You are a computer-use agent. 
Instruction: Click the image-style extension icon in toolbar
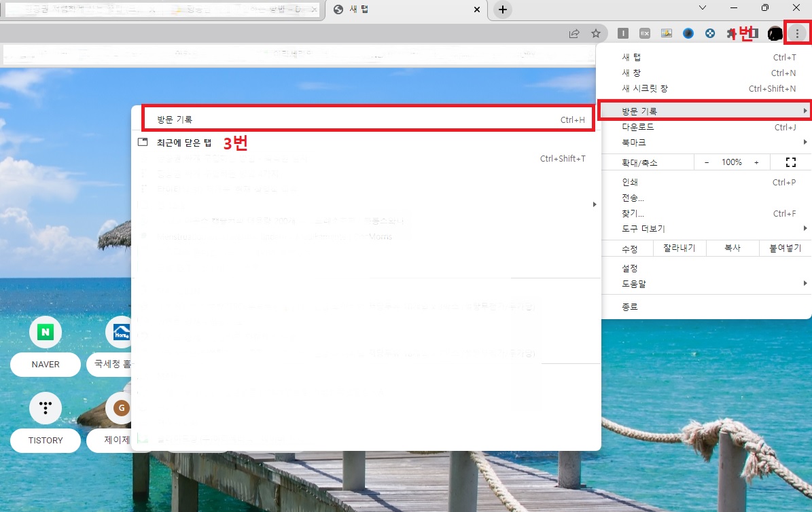click(x=667, y=33)
